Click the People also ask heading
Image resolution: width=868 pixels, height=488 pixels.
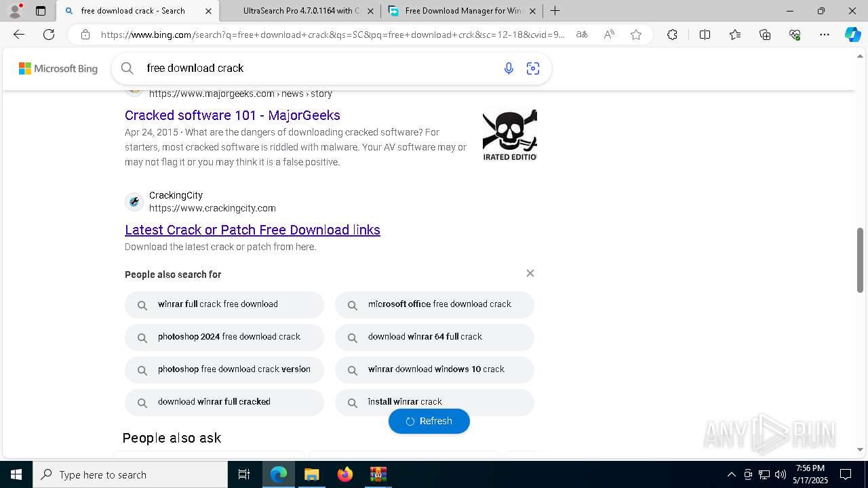(172, 438)
